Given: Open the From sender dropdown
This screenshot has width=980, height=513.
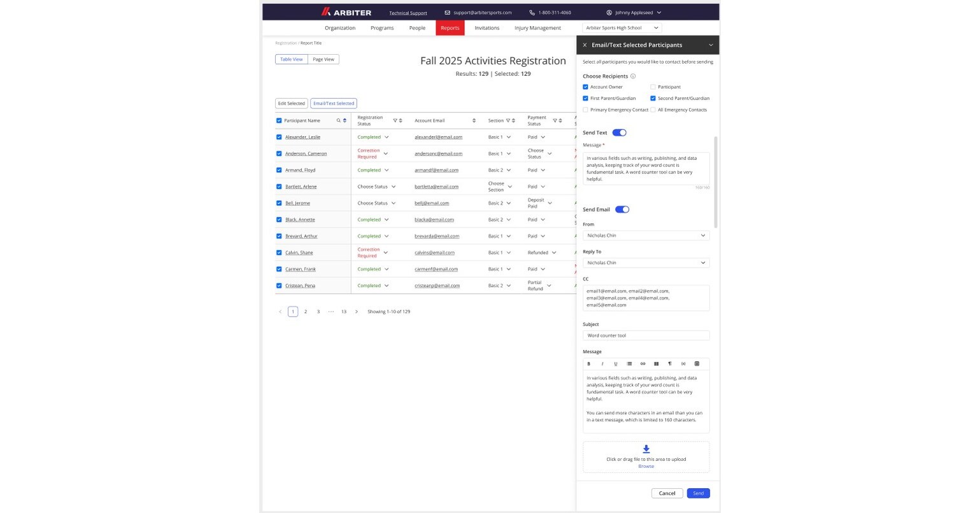Looking at the screenshot, I should [646, 236].
